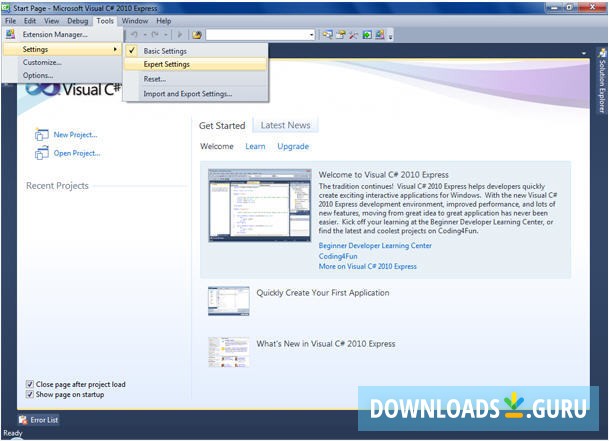The image size is (609, 441).
Task: Switch to the Latest News tab
Action: (285, 125)
